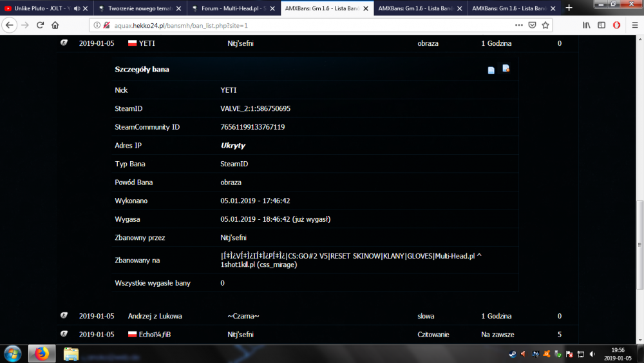Mute the Unlike Pluto YouTube tab
This screenshot has width=644, height=363.
(77, 8)
